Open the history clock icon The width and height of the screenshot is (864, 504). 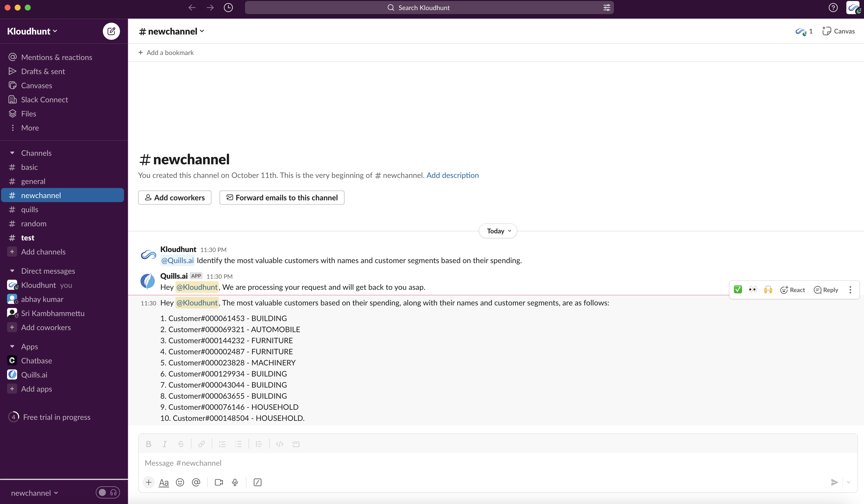(228, 8)
